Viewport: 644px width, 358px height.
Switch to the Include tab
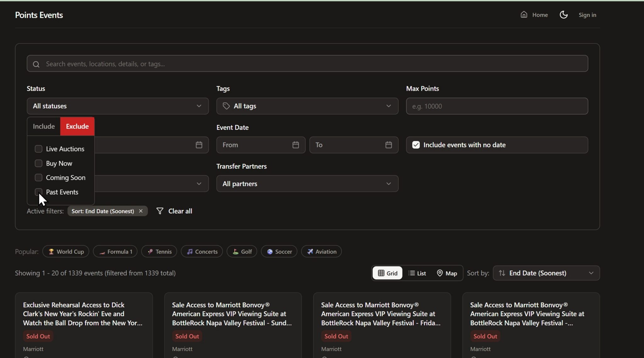pyautogui.click(x=44, y=126)
